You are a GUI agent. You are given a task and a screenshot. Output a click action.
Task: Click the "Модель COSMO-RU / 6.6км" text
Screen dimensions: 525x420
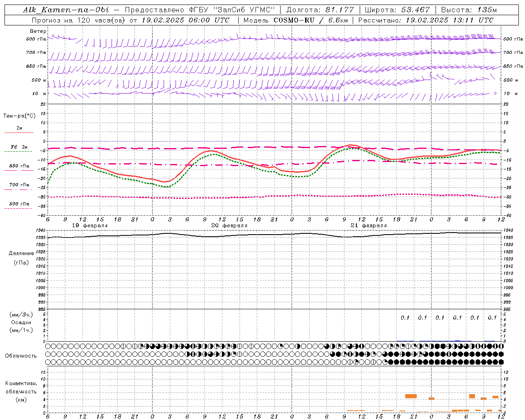pos(295,20)
